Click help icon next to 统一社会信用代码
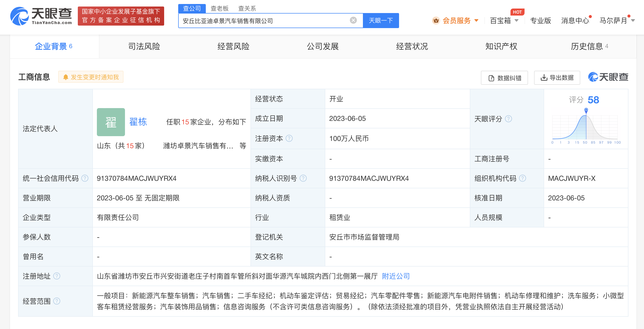The height and width of the screenshot is (329, 644). (x=85, y=178)
